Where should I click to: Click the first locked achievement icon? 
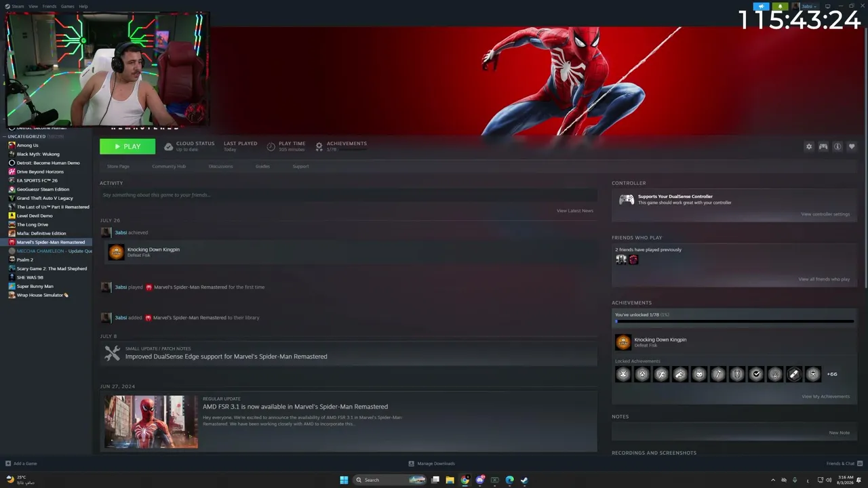[623, 374]
